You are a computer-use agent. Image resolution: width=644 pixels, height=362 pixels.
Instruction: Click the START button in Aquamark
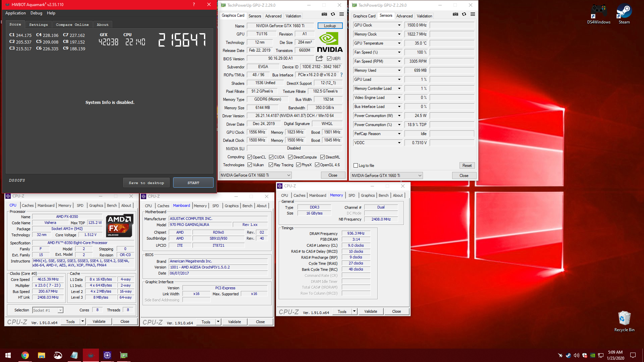tap(193, 183)
